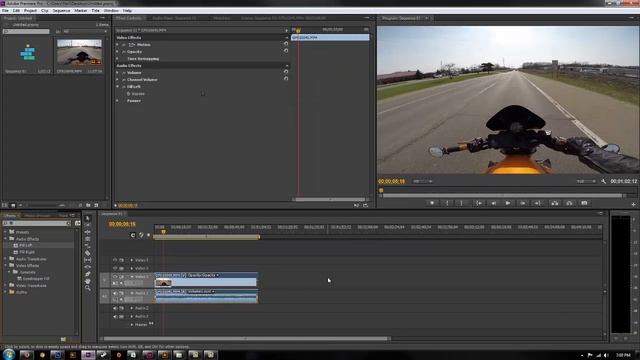This screenshot has height=360, width=640.
Task: Expand the Volume effect properties
Action: (118, 73)
